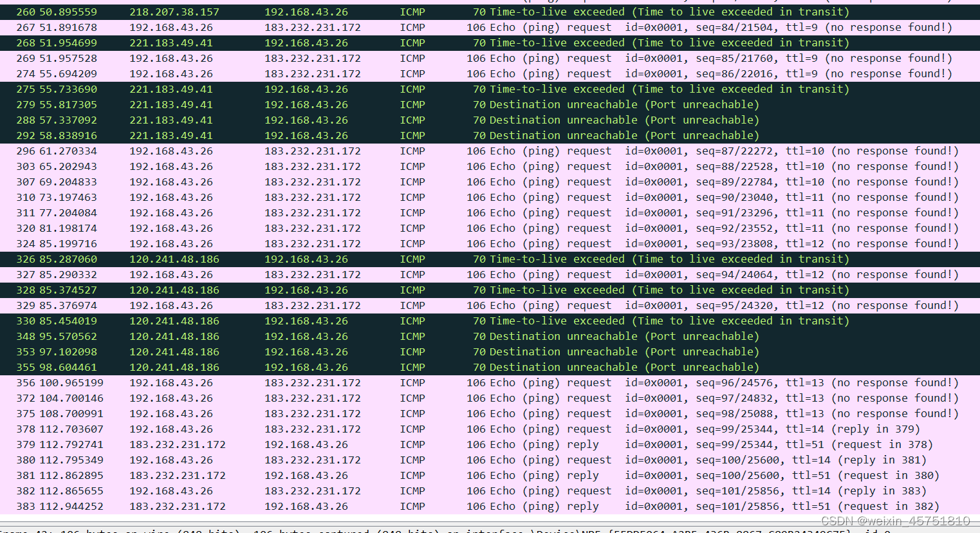Viewport: 980px width, 533px height.
Task: Select packet 348 Destination unreachable row
Action: (490, 337)
